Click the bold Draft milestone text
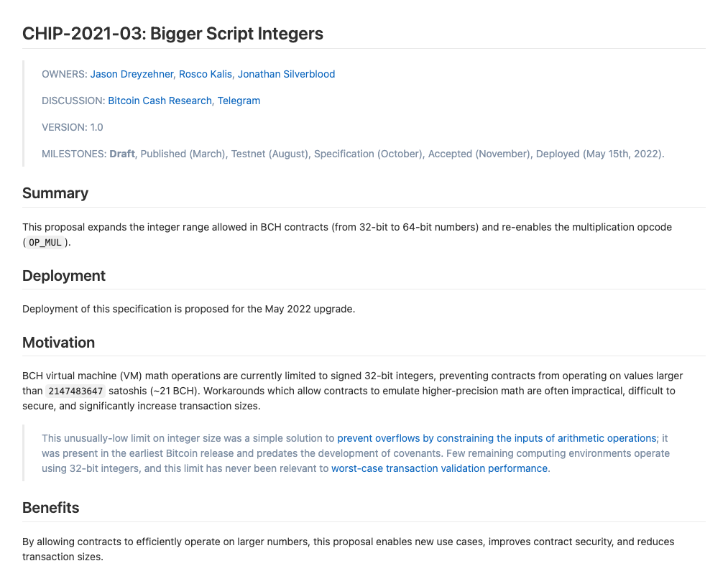This screenshot has width=728, height=566. point(122,154)
